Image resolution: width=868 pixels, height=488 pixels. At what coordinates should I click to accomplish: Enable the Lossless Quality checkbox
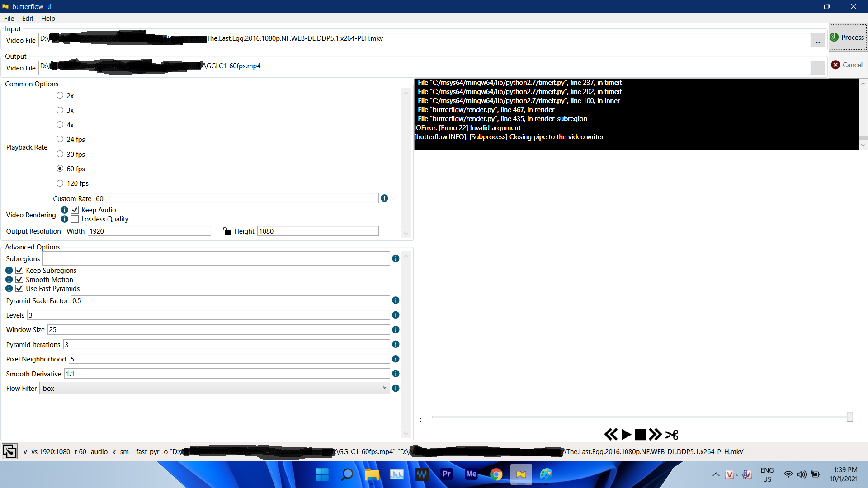click(75, 219)
